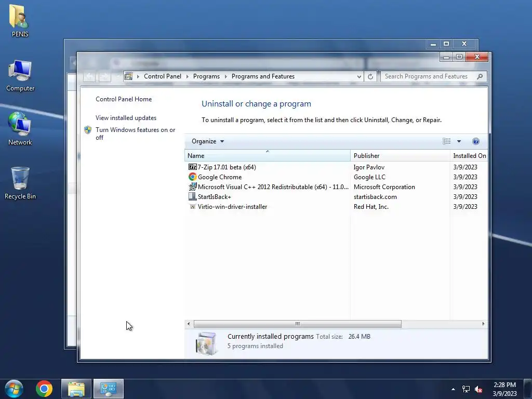Click the scroll left arrow

pyautogui.click(x=189, y=324)
